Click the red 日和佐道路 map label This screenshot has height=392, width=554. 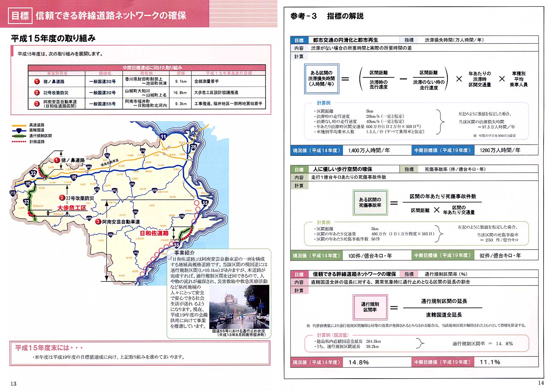154,233
